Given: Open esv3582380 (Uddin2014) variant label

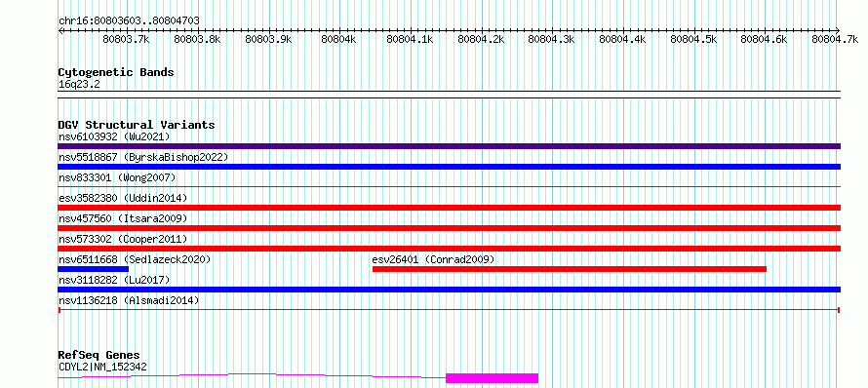Looking at the screenshot, I should [x=123, y=198].
